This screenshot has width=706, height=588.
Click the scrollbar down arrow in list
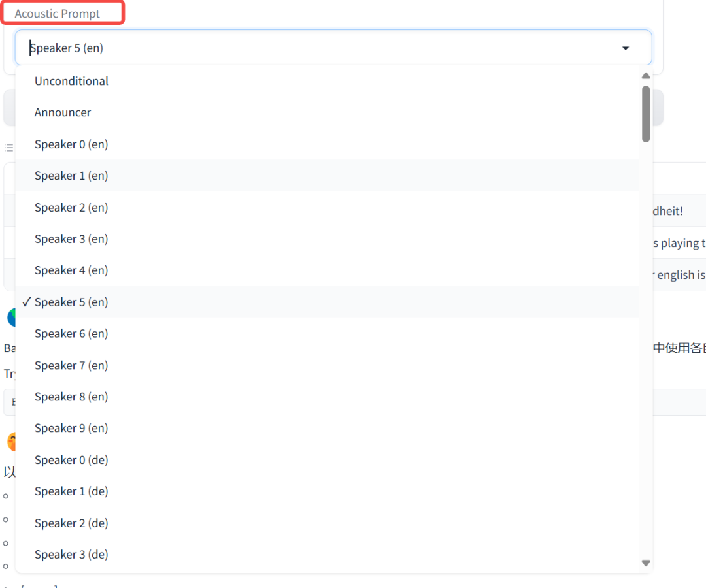click(x=646, y=563)
